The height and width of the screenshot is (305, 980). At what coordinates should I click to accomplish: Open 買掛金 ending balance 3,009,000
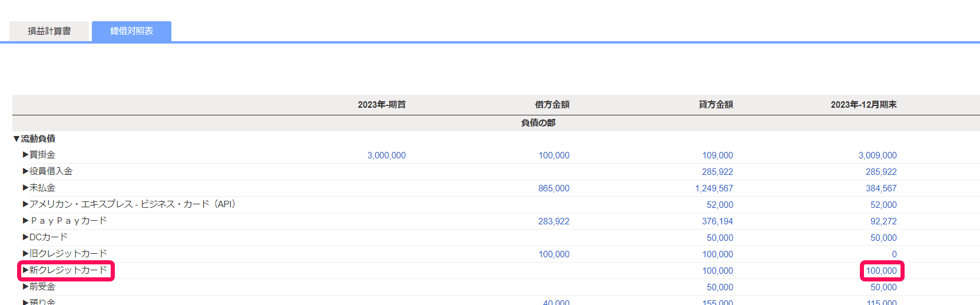878,155
